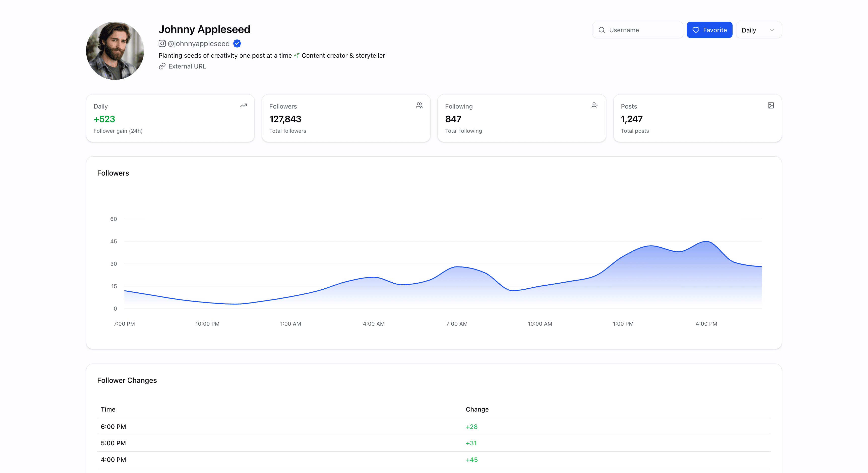The width and height of the screenshot is (868, 473).
Task: Click the Change column header
Action: (477, 409)
